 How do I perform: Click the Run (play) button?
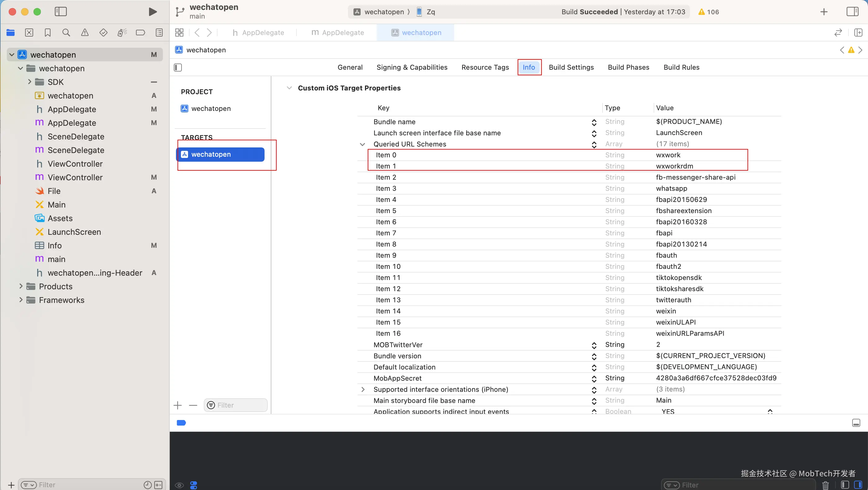[x=153, y=12]
